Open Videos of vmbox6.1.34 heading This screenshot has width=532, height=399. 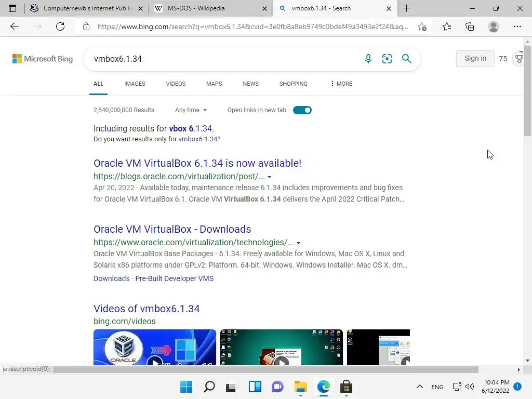147,309
